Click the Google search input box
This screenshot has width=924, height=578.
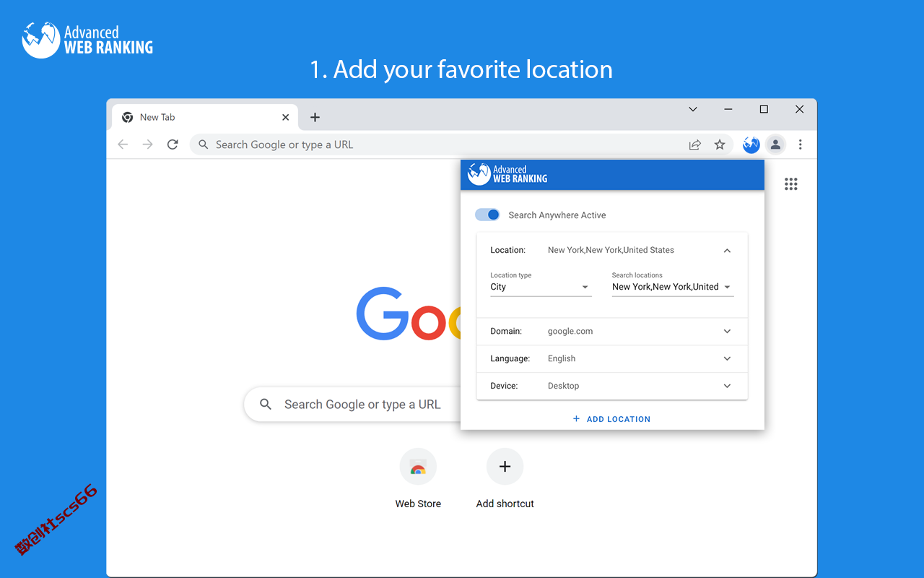tap(352, 405)
